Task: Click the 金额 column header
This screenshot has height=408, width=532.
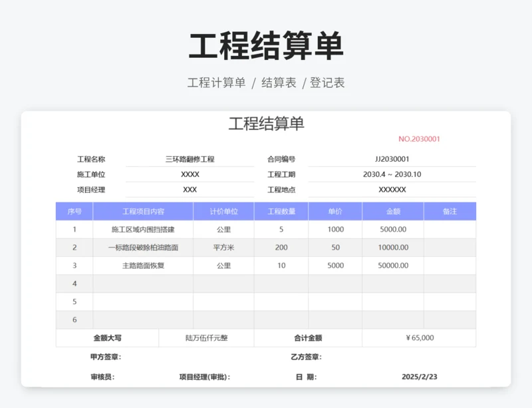Action: point(393,211)
